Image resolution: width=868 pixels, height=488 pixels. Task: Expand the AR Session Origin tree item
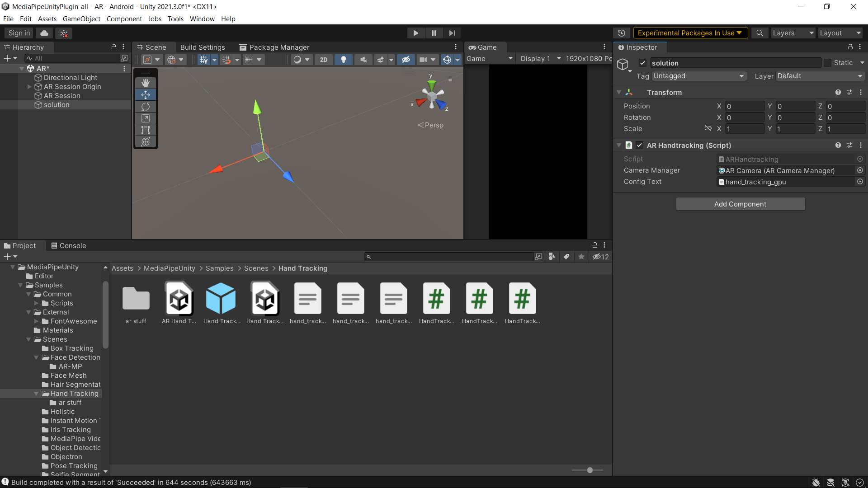click(29, 87)
